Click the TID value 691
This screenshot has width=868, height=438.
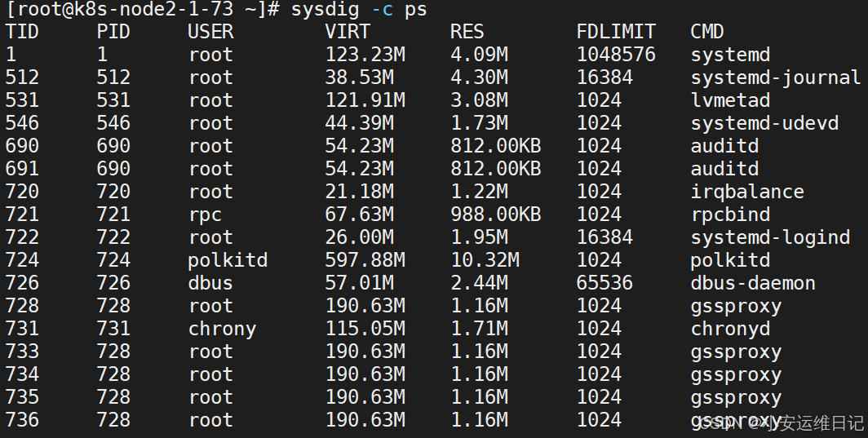[22, 169]
